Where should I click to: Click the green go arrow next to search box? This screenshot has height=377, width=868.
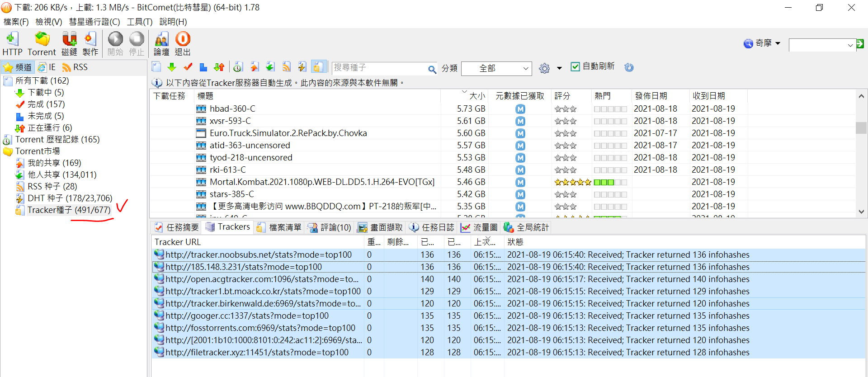click(860, 44)
